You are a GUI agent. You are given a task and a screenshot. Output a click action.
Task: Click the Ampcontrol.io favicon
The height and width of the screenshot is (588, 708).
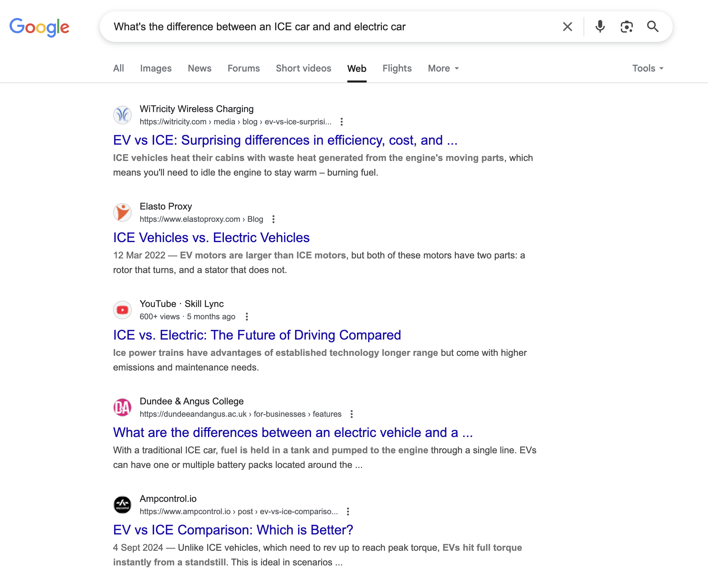[122, 505]
